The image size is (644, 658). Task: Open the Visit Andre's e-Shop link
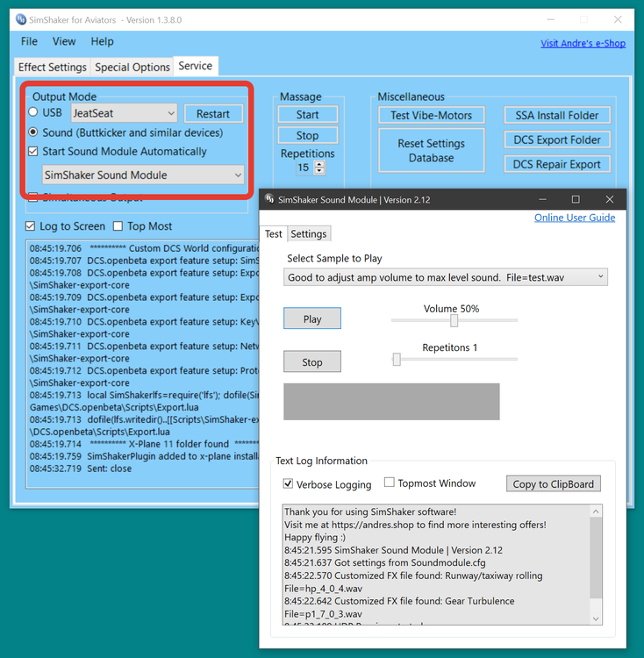(x=583, y=43)
